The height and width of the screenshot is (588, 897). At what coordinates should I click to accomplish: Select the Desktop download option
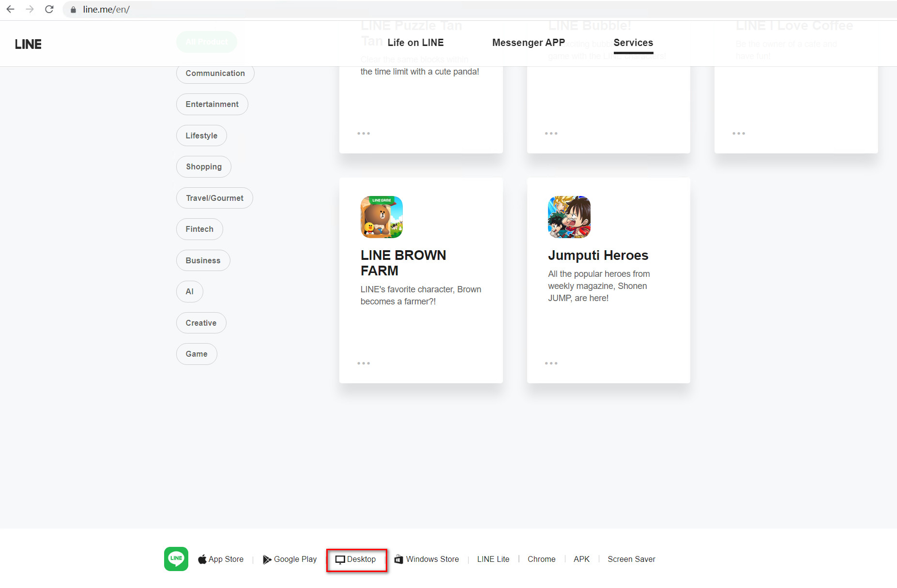click(x=356, y=559)
